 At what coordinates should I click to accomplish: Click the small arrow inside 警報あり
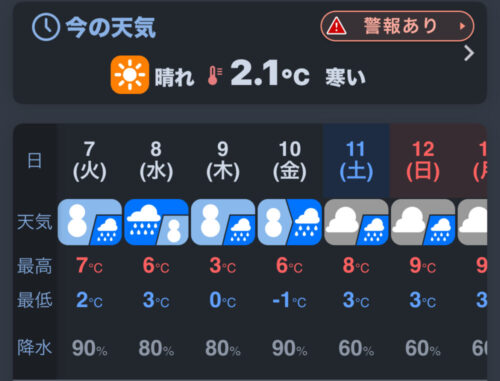pos(462,26)
